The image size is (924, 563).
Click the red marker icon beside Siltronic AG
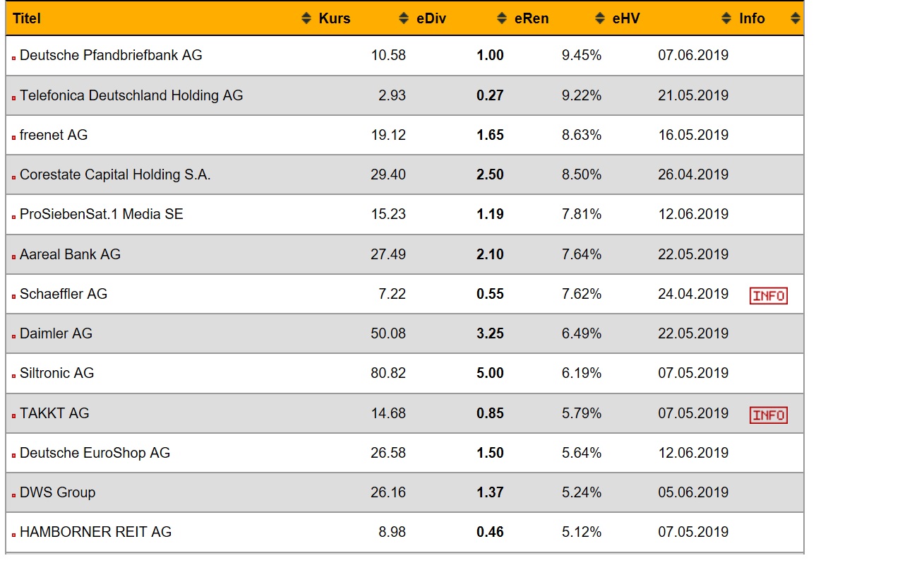[13, 375]
